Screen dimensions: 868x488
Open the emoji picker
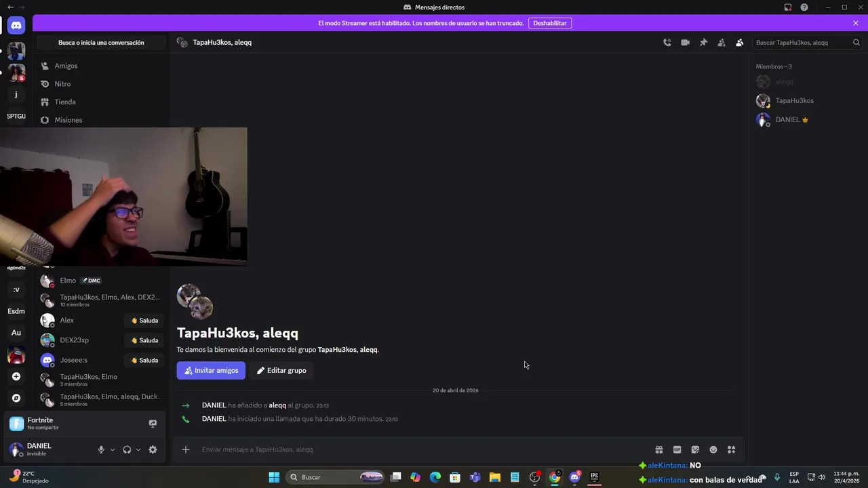pos(713,449)
